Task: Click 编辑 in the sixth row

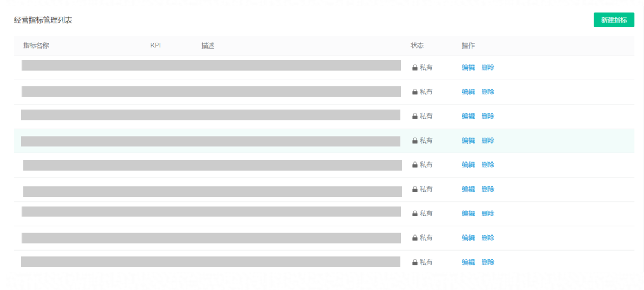Action: tap(468, 189)
